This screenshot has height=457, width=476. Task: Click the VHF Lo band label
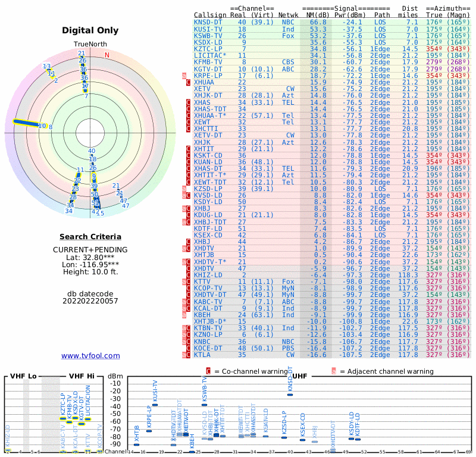(x=23, y=376)
